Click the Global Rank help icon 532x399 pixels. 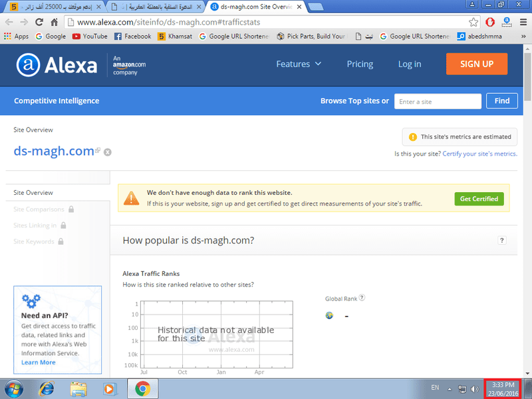[362, 297]
